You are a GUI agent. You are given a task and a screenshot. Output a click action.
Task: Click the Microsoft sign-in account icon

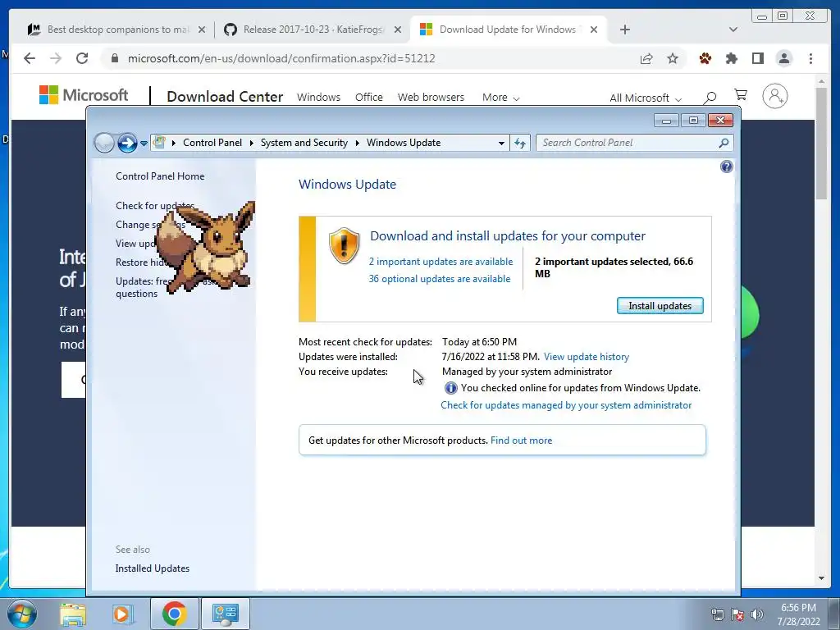(x=774, y=97)
